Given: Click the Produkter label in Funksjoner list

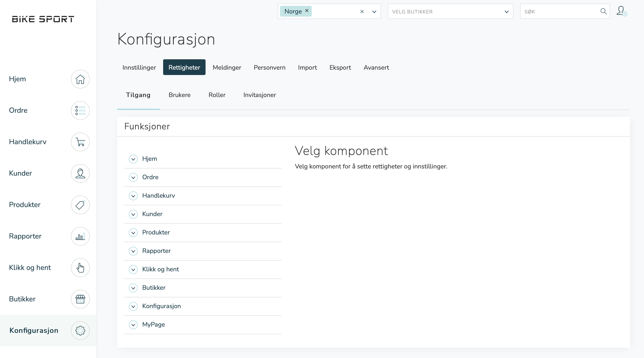Looking at the screenshot, I should (x=156, y=232).
